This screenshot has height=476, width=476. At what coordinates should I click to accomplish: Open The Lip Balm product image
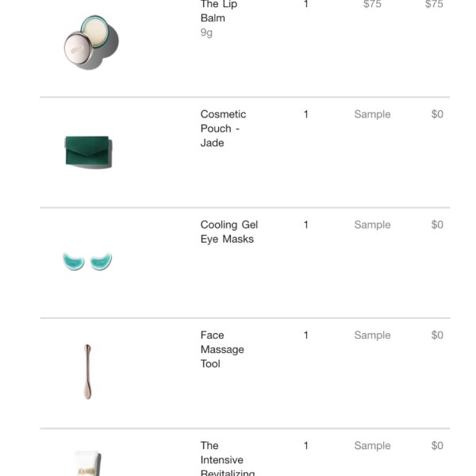pos(91,42)
